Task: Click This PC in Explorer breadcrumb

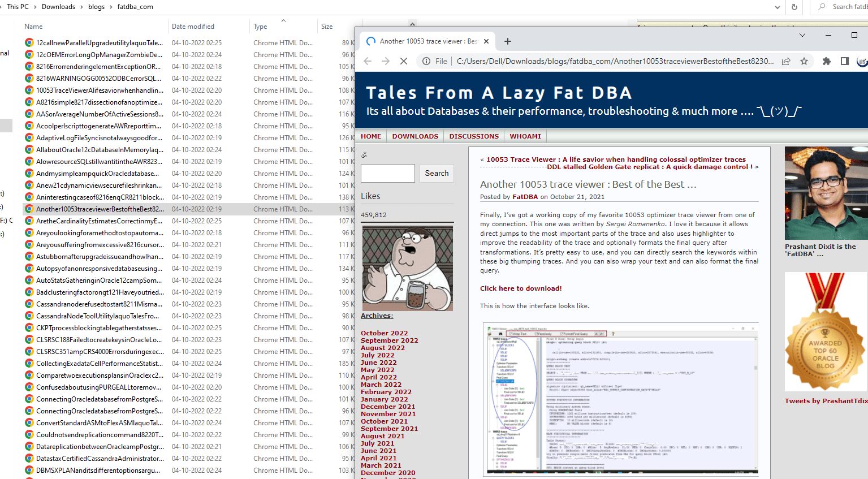Action: (18, 7)
